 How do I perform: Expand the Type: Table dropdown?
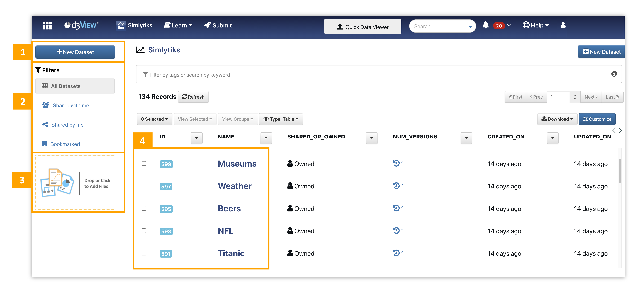coord(281,119)
